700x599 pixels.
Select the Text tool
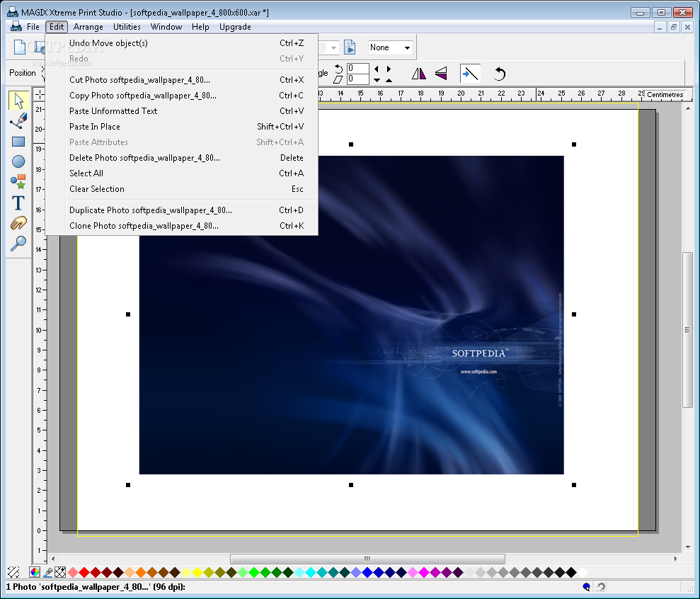pyautogui.click(x=18, y=202)
